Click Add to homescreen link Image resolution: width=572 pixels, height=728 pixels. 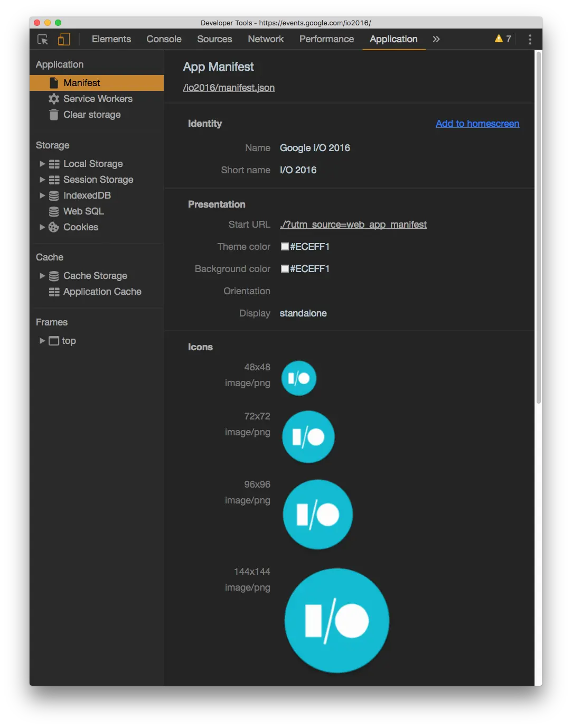477,124
